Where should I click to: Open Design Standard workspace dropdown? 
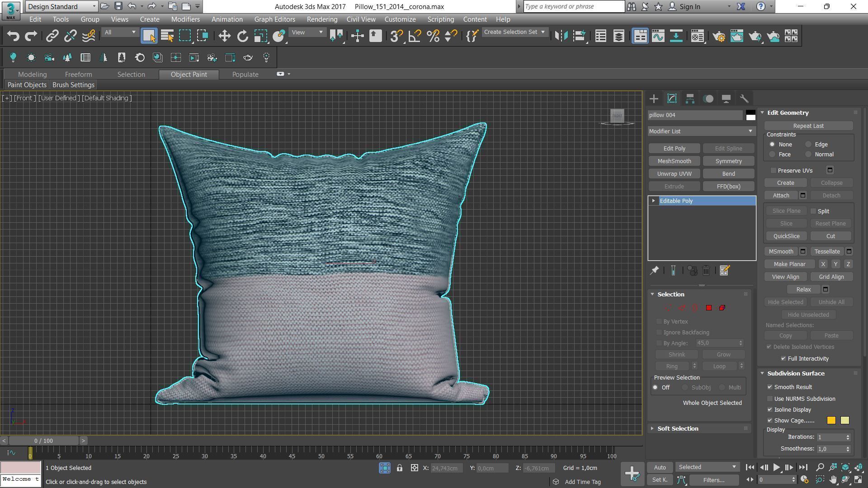pos(61,6)
